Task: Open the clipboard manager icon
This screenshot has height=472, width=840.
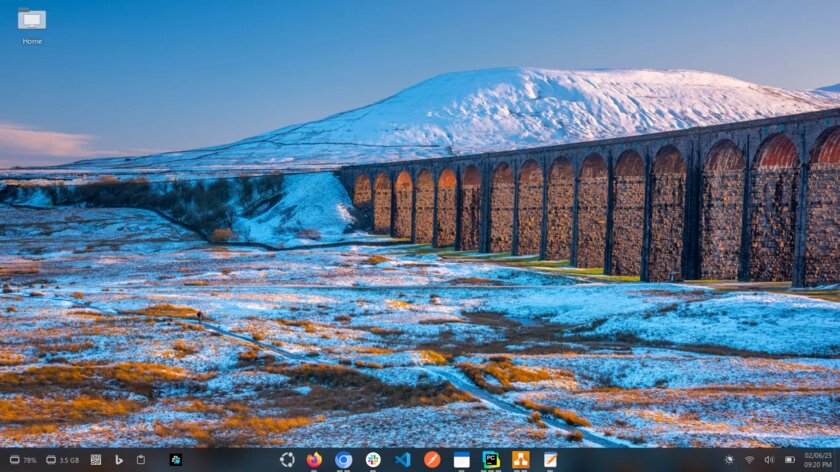Action: coord(141,460)
